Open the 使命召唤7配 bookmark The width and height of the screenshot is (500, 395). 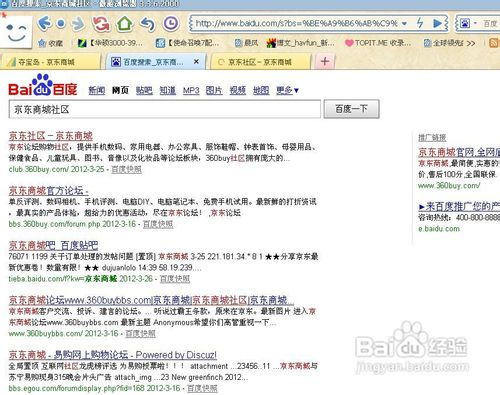point(187,43)
